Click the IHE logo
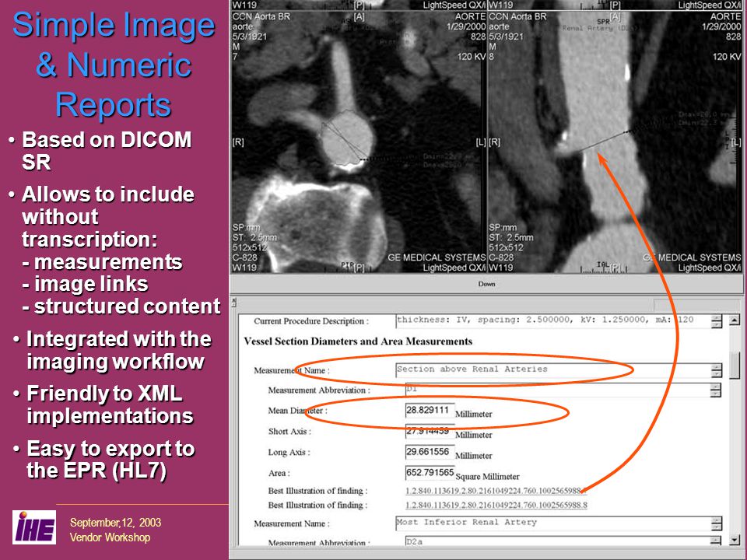Image resolution: width=747 pixels, height=560 pixels. pos(34,527)
